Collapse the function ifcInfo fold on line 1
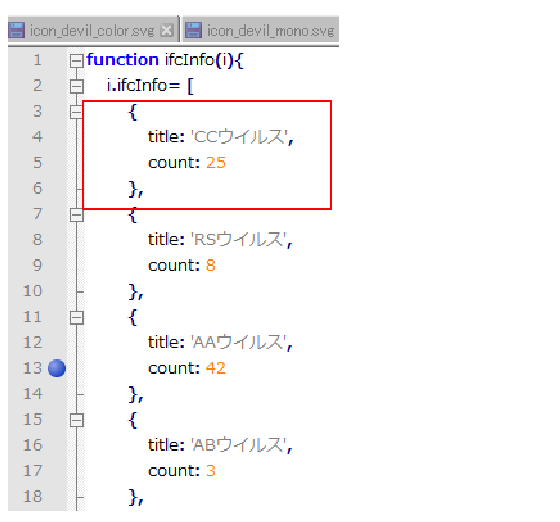 pos(76,61)
